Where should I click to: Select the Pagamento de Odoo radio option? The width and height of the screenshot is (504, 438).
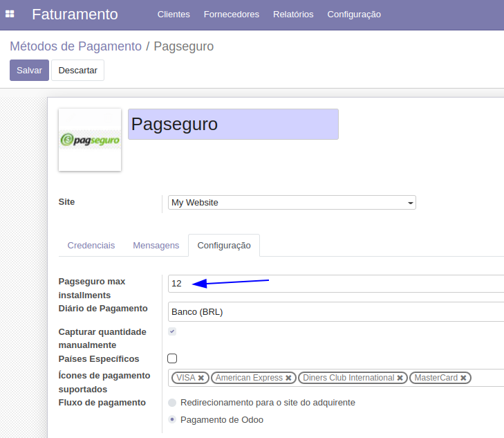click(172, 419)
